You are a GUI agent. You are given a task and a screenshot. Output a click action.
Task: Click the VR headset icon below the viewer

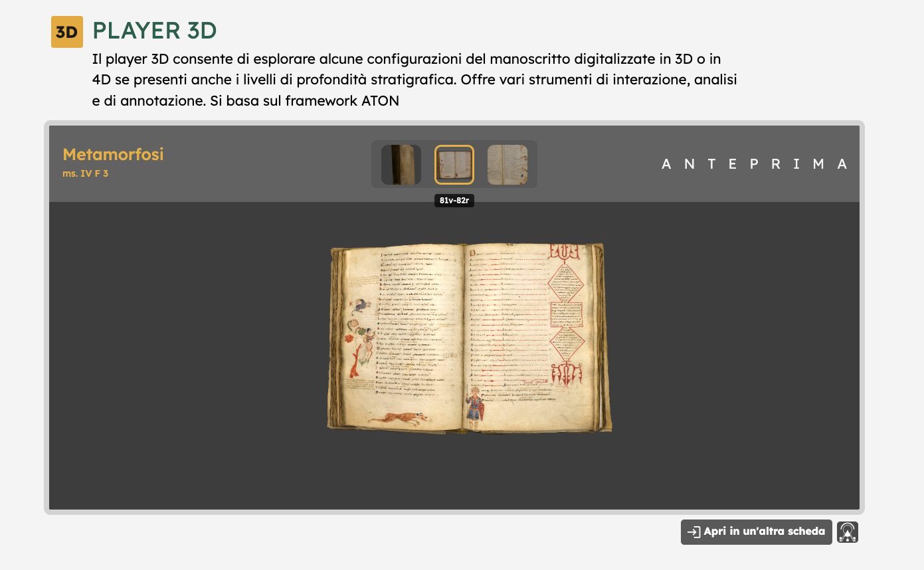tap(847, 532)
